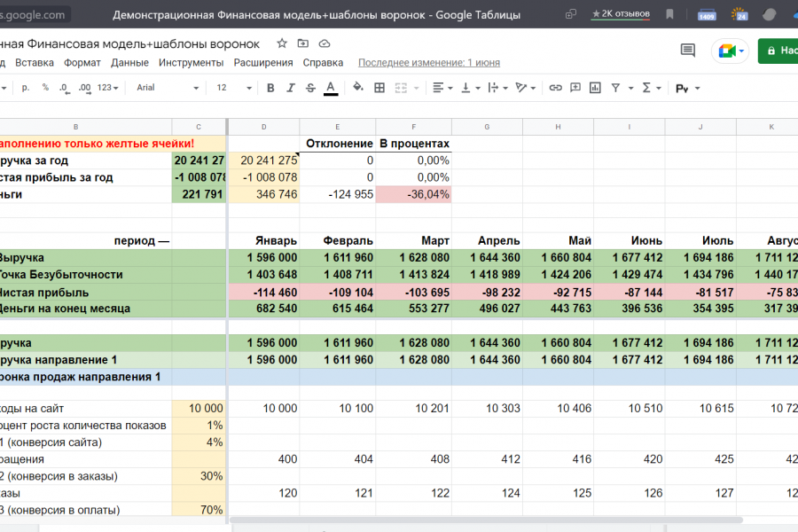Star the document with the star icon
The width and height of the screenshot is (798, 532).
tap(282, 43)
